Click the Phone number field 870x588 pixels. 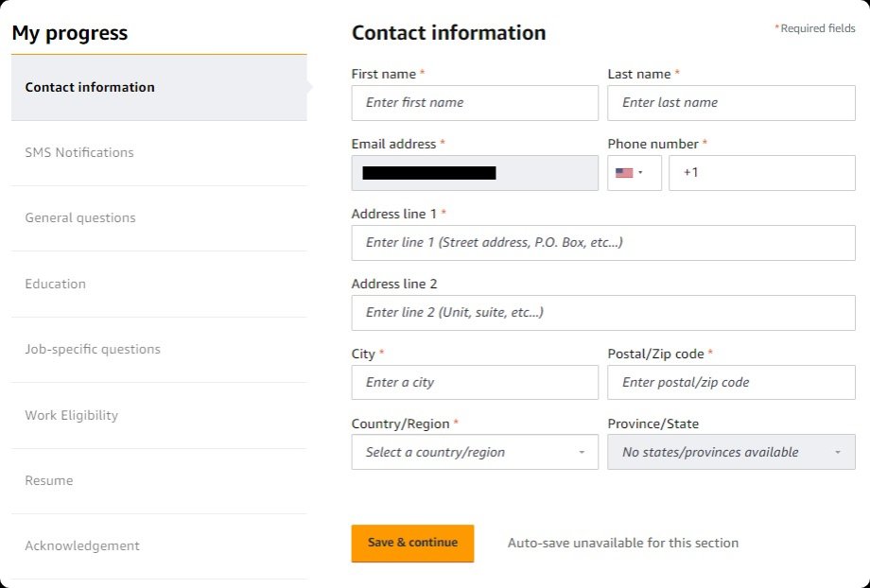pos(761,173)
